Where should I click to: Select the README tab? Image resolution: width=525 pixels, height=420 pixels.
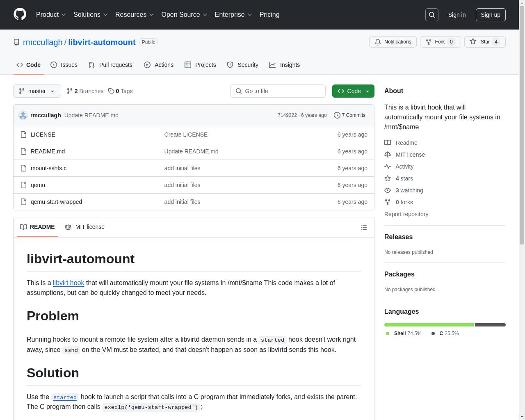pyautogui.click(x=37, y=227)
